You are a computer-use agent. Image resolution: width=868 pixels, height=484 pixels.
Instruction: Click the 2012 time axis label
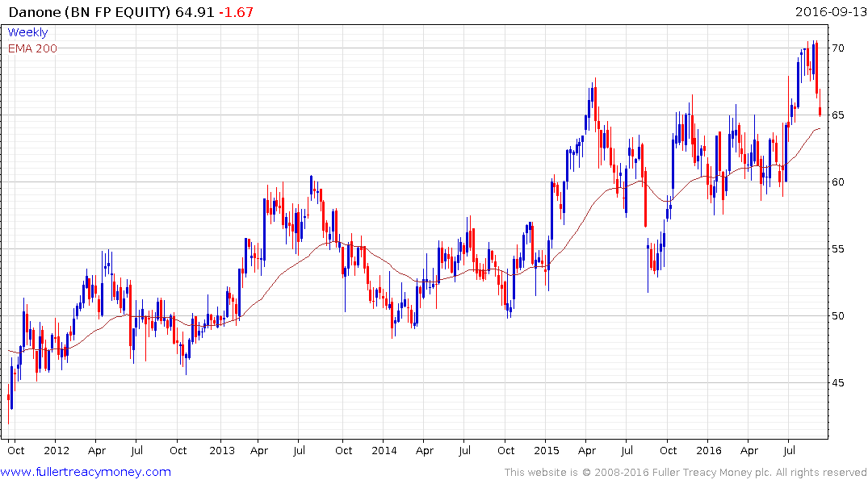pos(57,450)
